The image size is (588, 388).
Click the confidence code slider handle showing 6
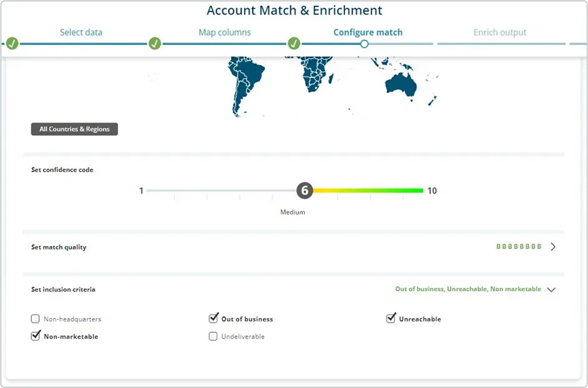pyautogui.click(x=305, y=191)
